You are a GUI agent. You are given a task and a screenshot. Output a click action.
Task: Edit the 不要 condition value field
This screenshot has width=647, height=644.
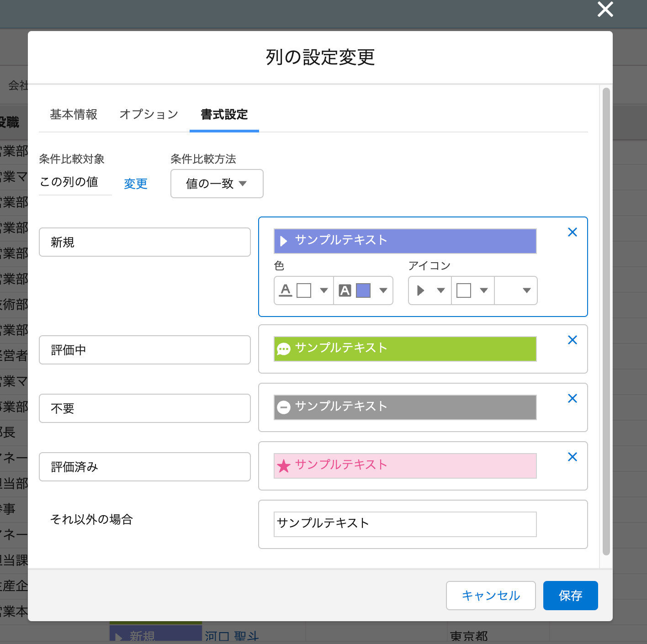pos(145,408)
